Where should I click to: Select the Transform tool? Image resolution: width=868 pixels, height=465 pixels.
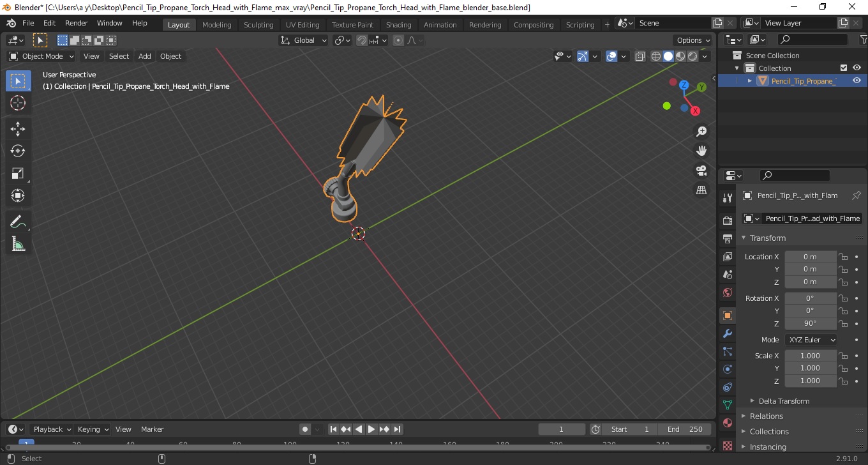click(x=18, y=195)
